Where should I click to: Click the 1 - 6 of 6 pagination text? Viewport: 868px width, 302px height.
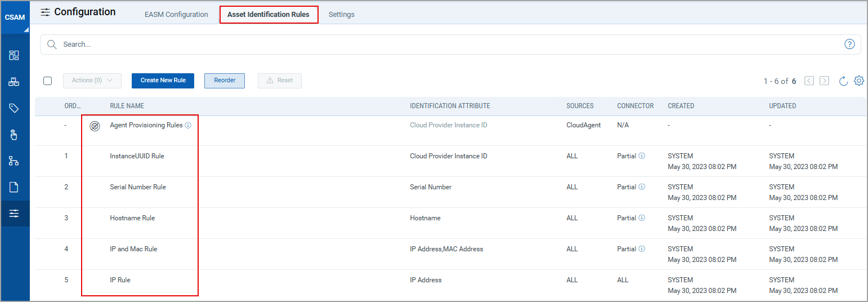coord(780,81)
